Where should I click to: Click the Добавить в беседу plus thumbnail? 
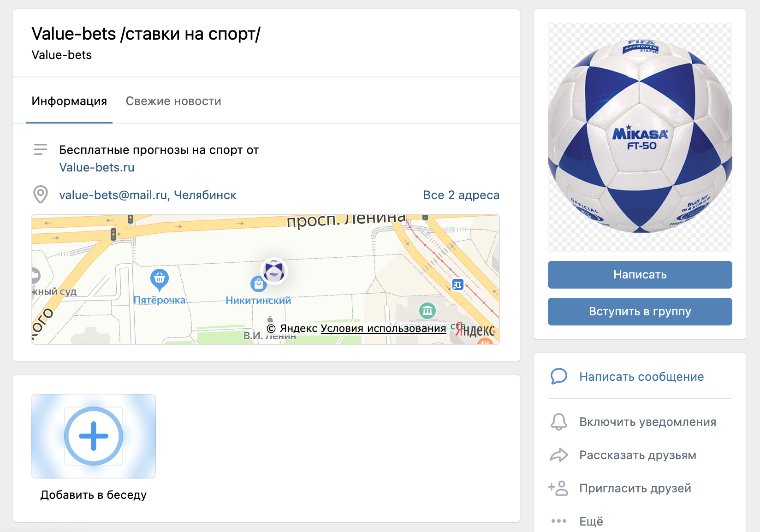[94, 436]
